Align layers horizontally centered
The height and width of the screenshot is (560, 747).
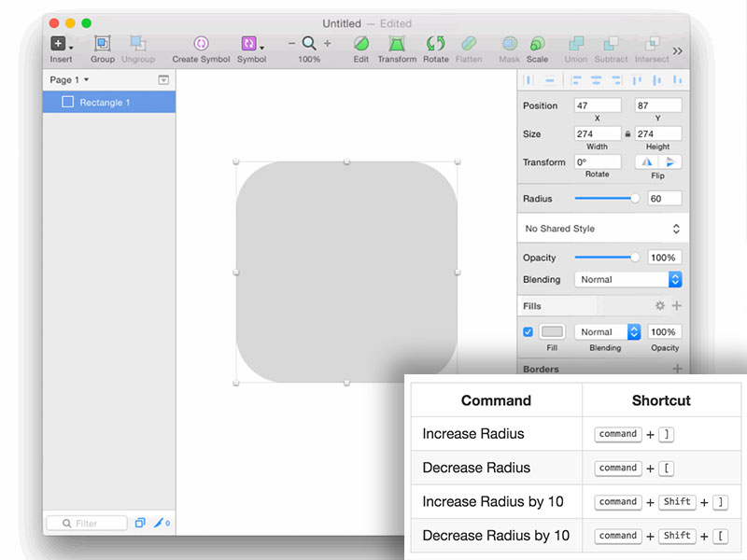(596, 80)
